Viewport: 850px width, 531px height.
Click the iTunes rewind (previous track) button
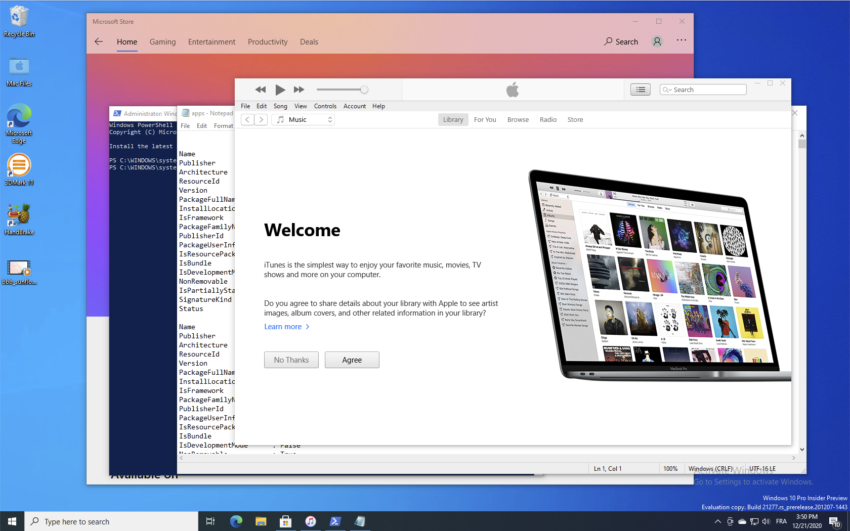pyautogui.click(x=261, y=89)
